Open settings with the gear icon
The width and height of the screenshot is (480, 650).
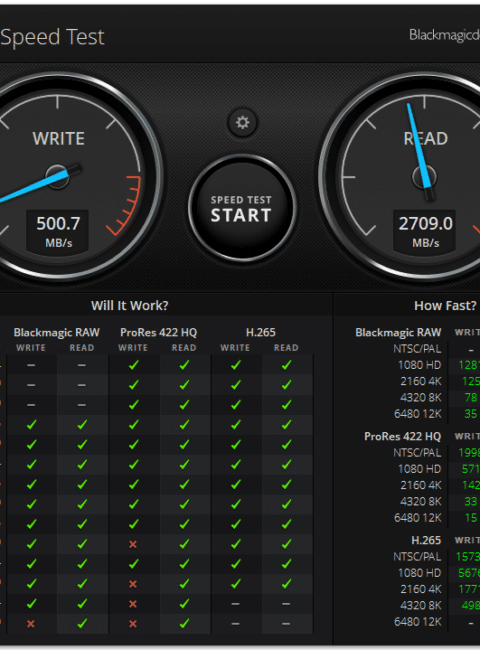point(242,123)
